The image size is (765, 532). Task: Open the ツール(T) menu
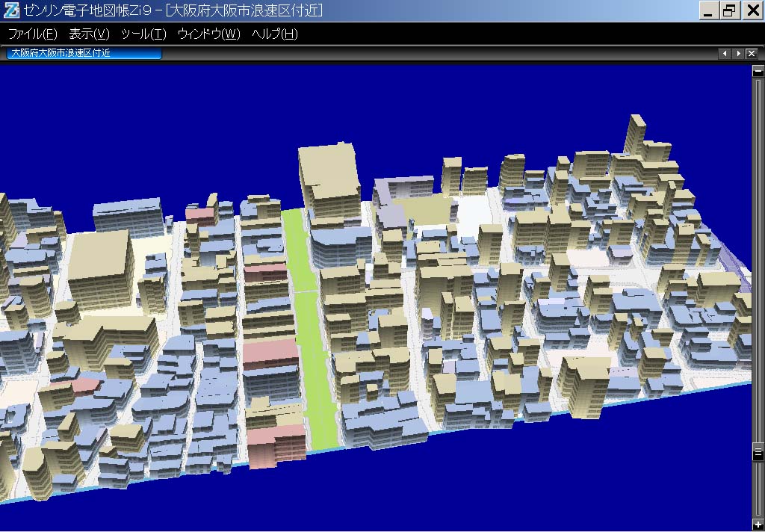[143, 34]
